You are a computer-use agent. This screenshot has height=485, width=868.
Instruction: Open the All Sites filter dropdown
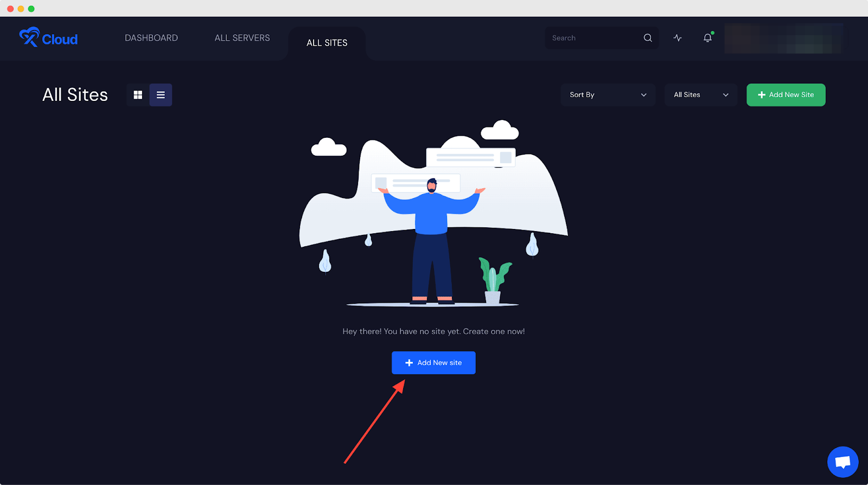[700, 95]
